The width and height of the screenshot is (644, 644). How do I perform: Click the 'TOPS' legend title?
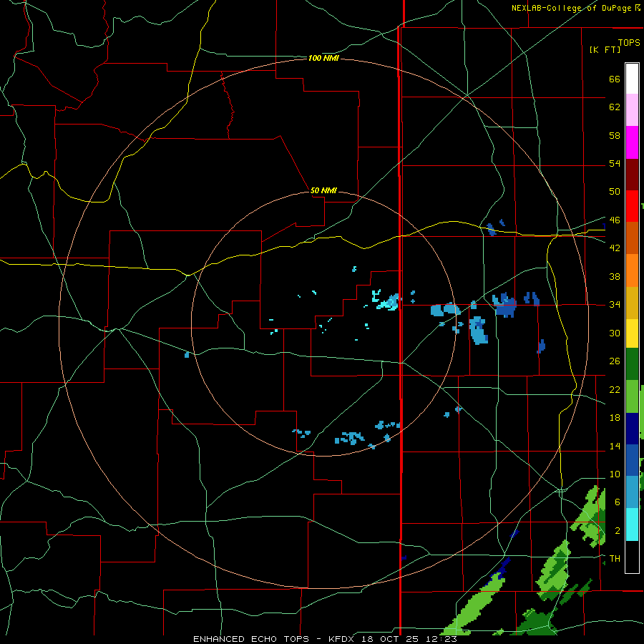click(629, 42)
